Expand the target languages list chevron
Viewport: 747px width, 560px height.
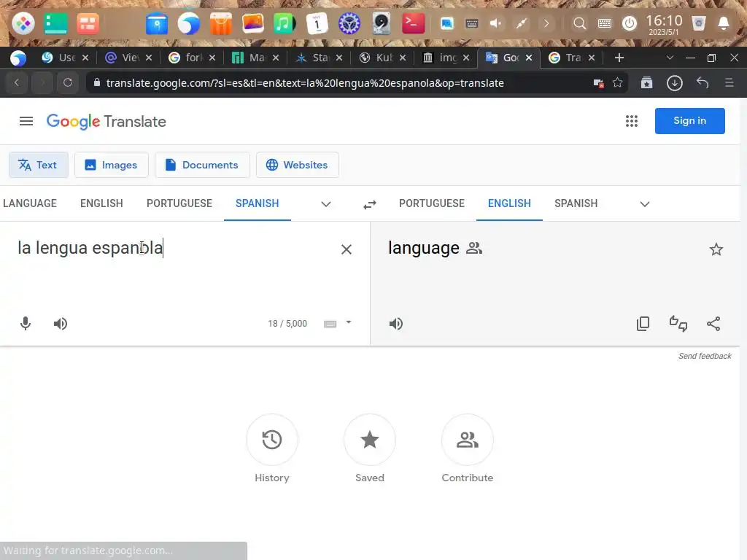(x=645, y=204)
